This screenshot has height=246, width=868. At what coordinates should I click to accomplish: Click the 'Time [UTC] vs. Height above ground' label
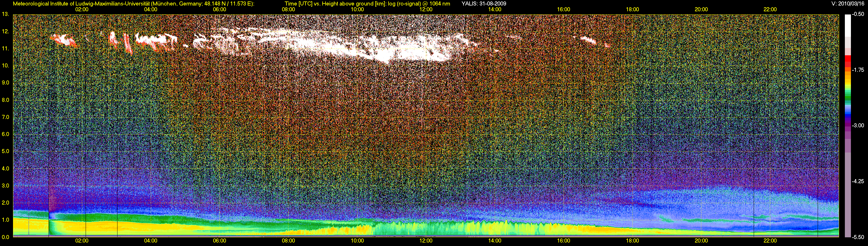tap(367, 3)
